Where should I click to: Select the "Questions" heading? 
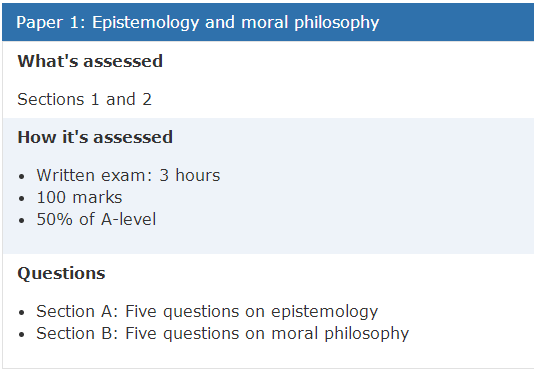61,274
